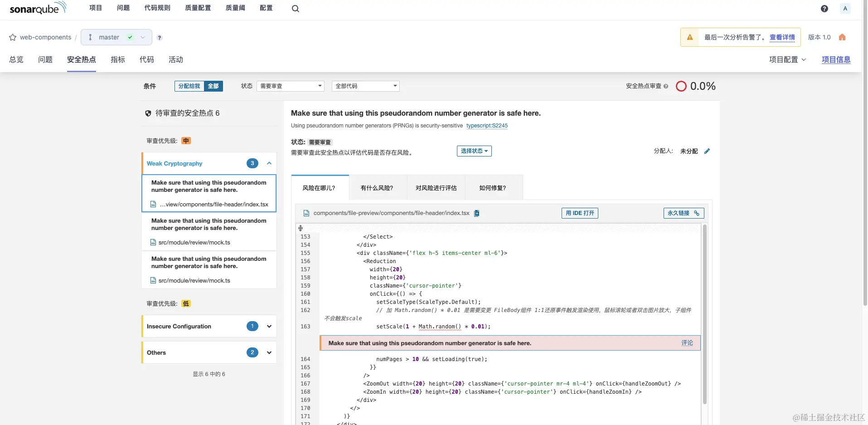Screen dimensions: 868x425
Task: Click the SonarQube logo
Action: tap(38, 8)
